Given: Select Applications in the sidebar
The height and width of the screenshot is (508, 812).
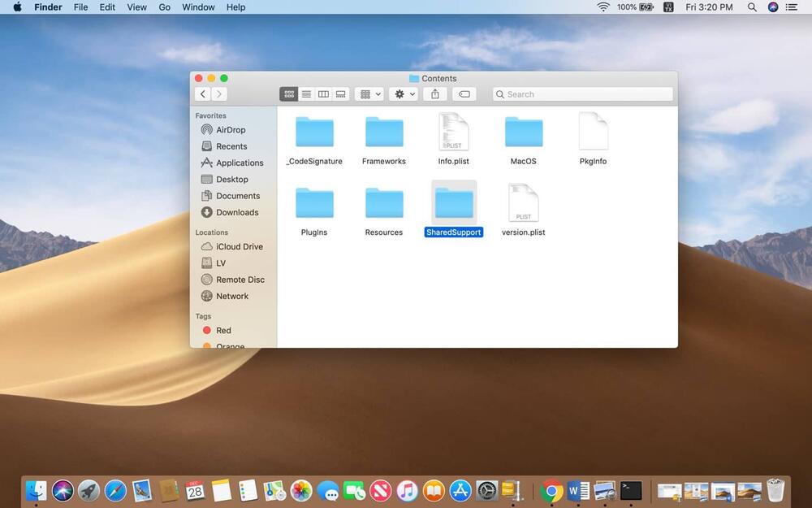Looking at the screenshot, I should [x=240, y=163].
